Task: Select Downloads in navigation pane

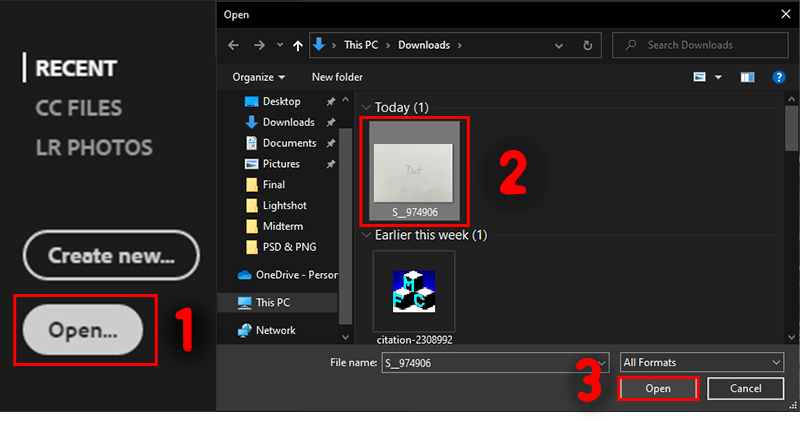Action: 288,122
